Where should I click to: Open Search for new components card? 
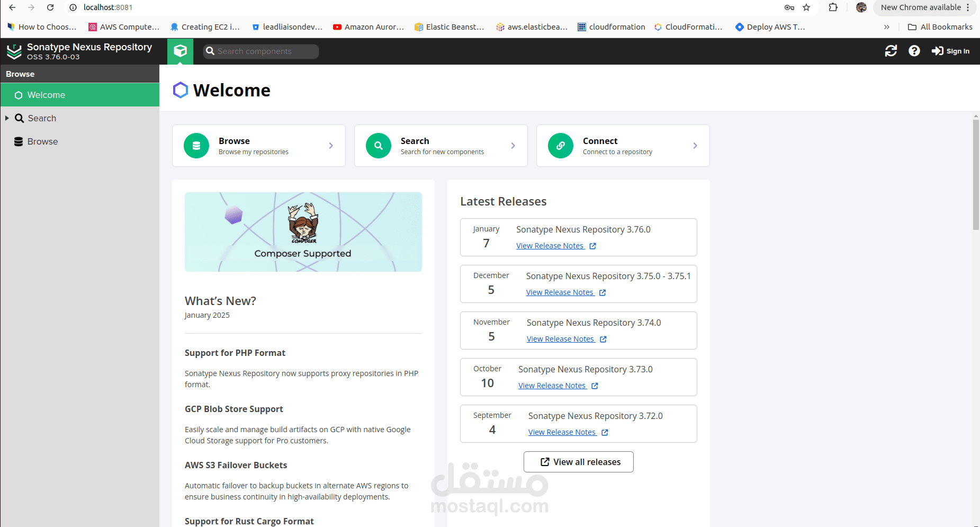pos(441,146)
